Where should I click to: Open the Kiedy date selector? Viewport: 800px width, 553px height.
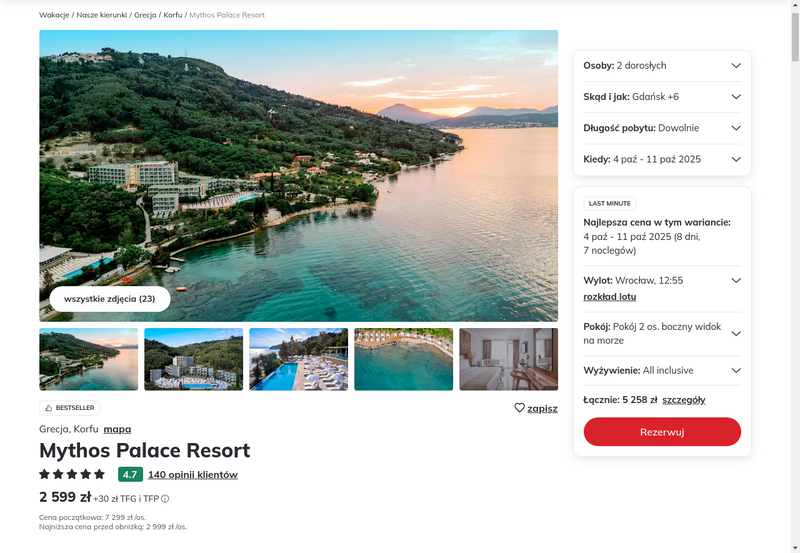click(662, 159)
